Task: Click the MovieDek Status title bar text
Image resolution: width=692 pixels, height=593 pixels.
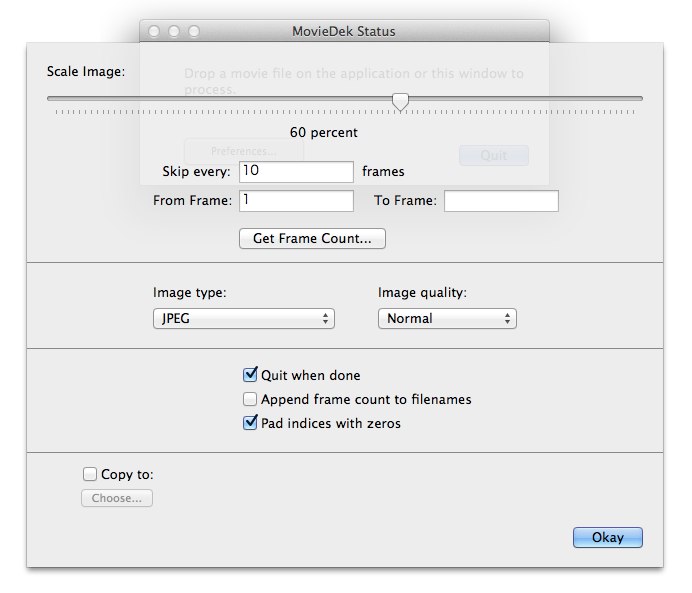Action: 344,31
